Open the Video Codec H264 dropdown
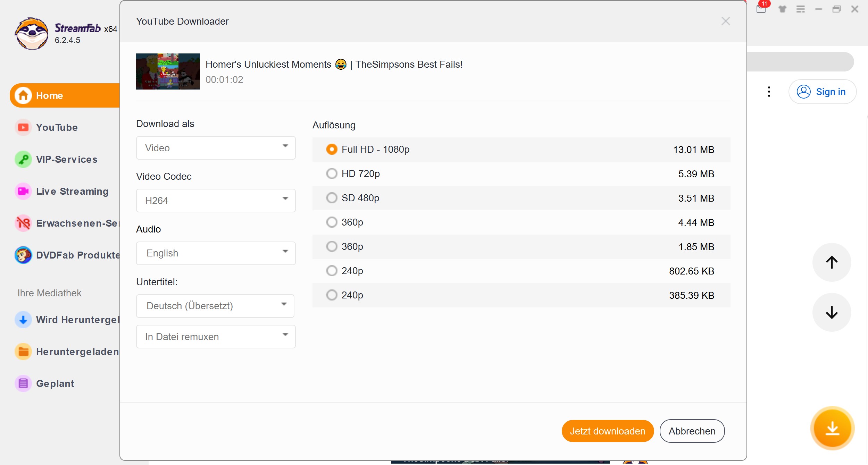The image size is (868, 465). pyautogui.click(x=216, y=201)
